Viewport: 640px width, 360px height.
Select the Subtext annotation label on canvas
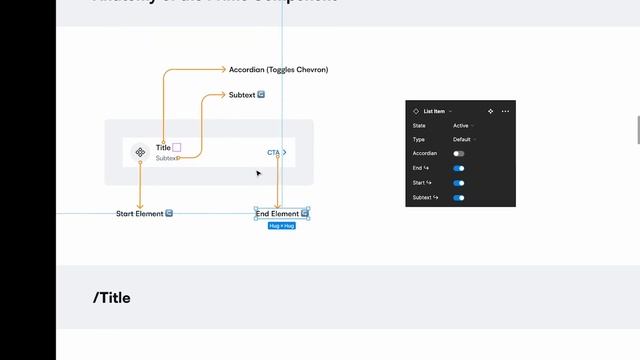click(242, 95)
